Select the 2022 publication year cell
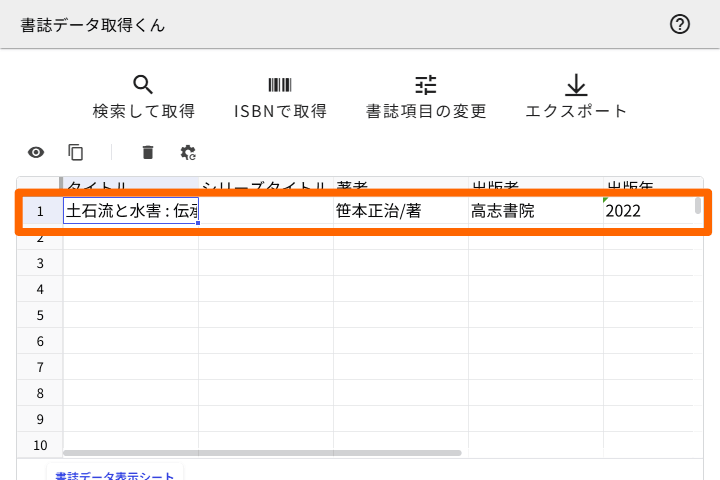The image size is (720, 480). (x=645, y=211)
